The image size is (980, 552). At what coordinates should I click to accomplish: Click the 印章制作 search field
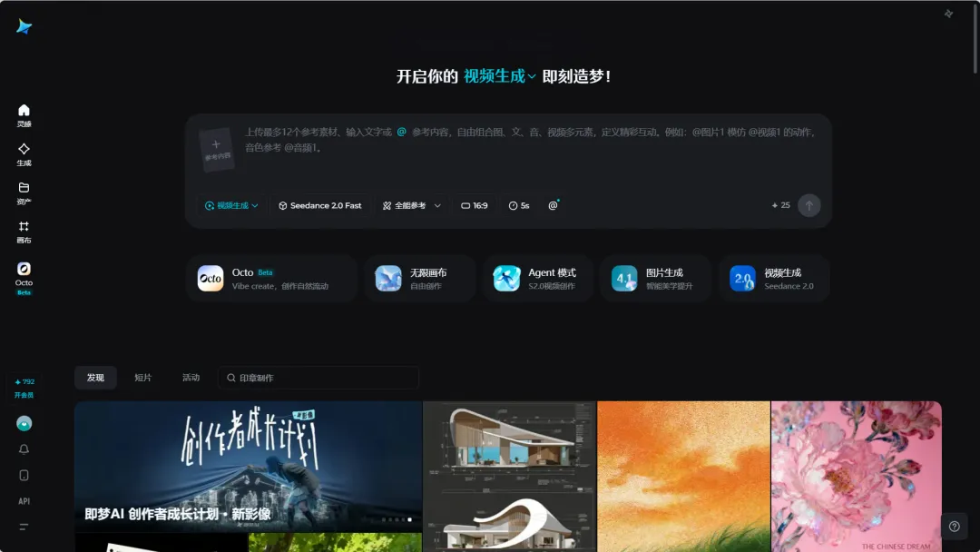[318, 378]
